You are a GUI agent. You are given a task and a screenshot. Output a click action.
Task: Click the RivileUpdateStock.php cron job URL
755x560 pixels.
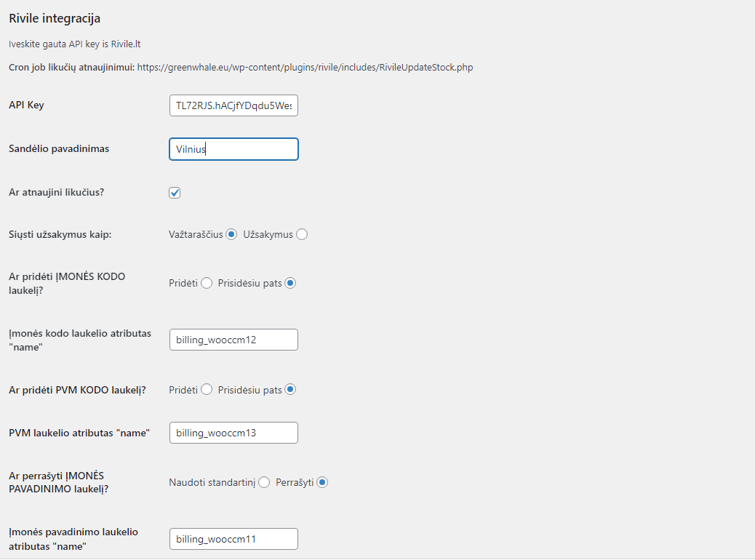(x=305, y=67)
